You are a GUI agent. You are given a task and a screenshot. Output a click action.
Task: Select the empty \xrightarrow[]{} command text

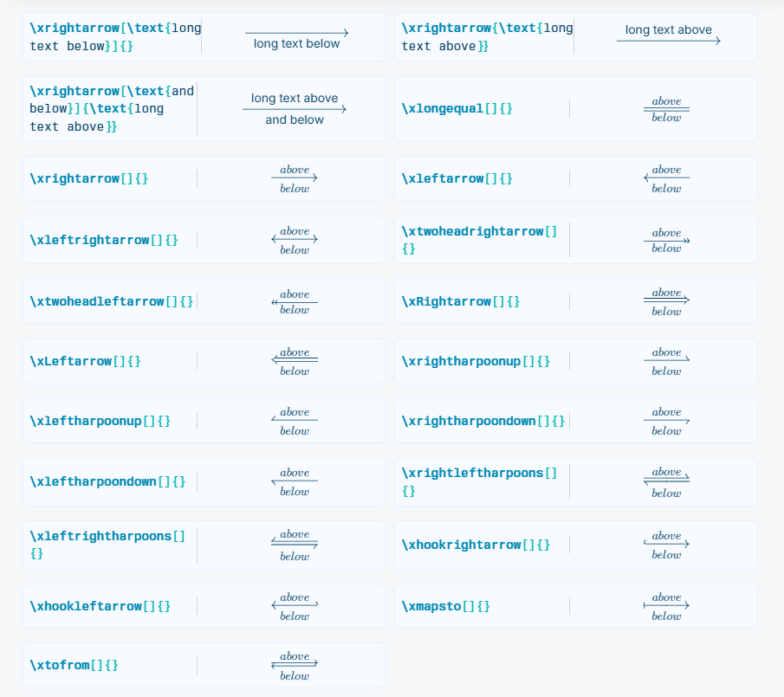pyautogui.click(x=88, y=178)
